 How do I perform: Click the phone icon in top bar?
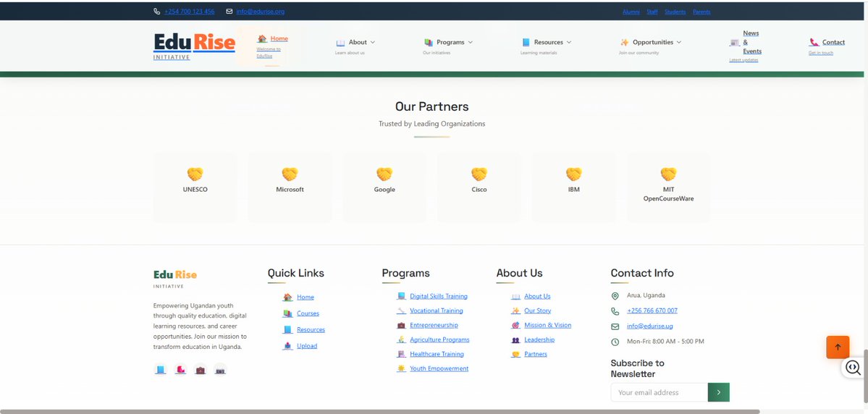coord(156,11)
